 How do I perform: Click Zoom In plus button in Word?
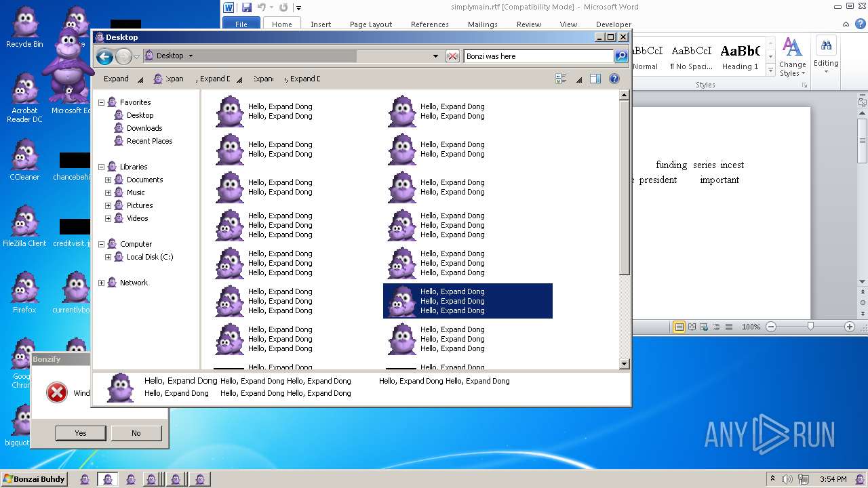click(849, 327)
